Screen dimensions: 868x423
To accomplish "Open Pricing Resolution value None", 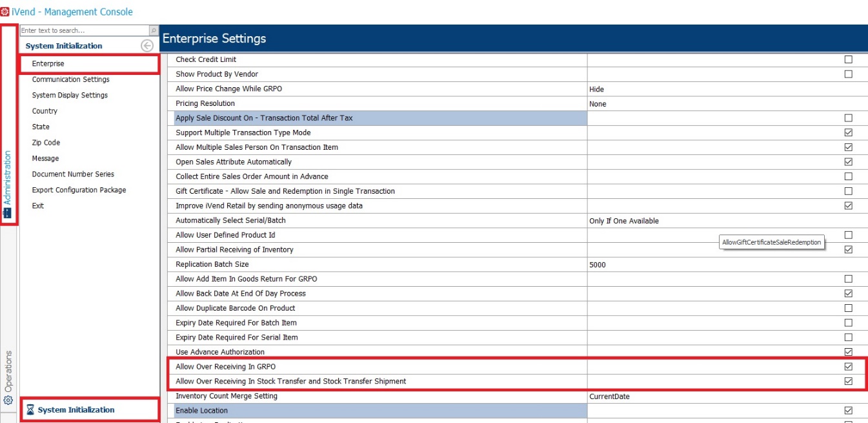I will click(727, 103).
